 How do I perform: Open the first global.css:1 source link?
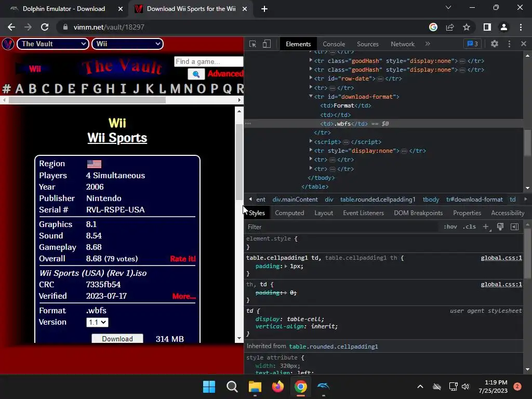(501, 258)
